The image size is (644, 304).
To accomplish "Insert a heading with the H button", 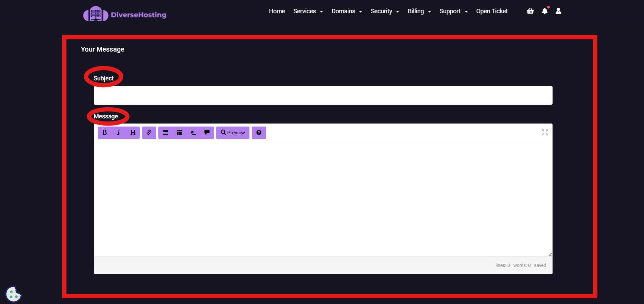I will click(133, 133).
